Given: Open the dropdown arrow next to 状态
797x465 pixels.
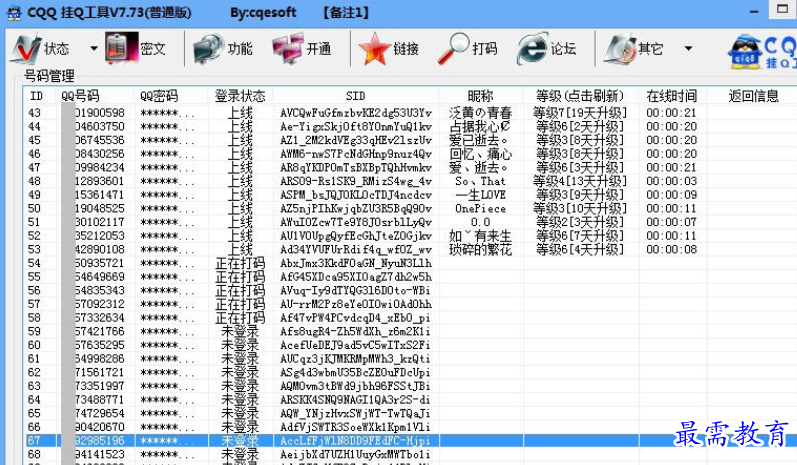Looking at the screenshot, I should pyautogui.click(x=94, y=49).
